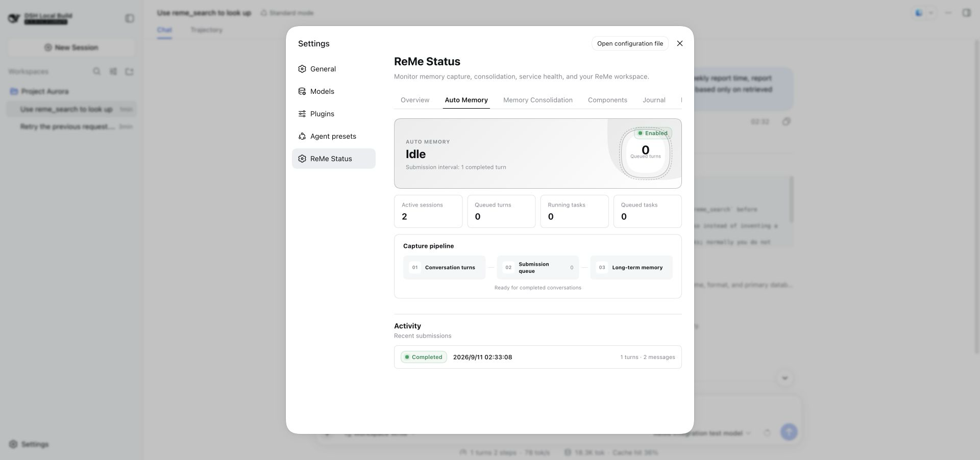980x460 pixels.
Task: Close the Settings dialog
Action: pos(679,43)
